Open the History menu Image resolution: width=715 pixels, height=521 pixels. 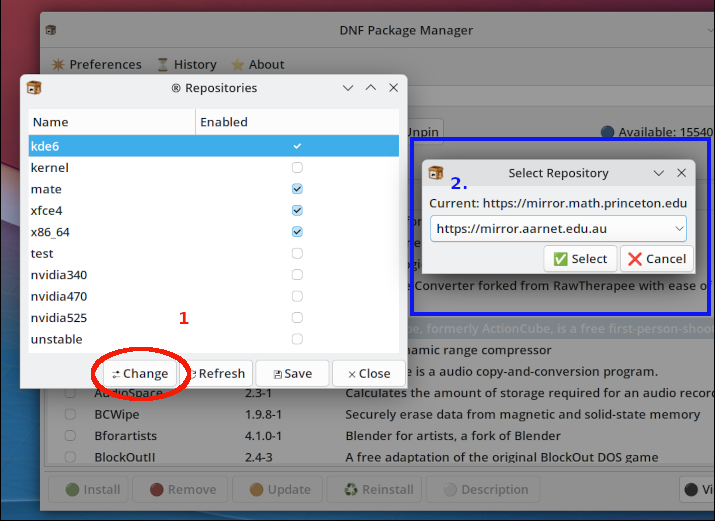(186, 64)
